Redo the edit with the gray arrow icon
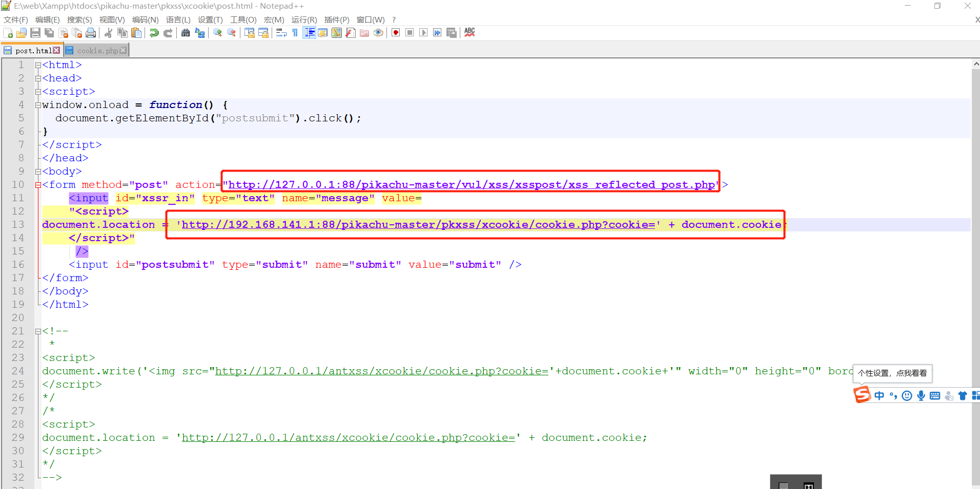The width and height of the screenshot is (980, 489). coord(168,33)
